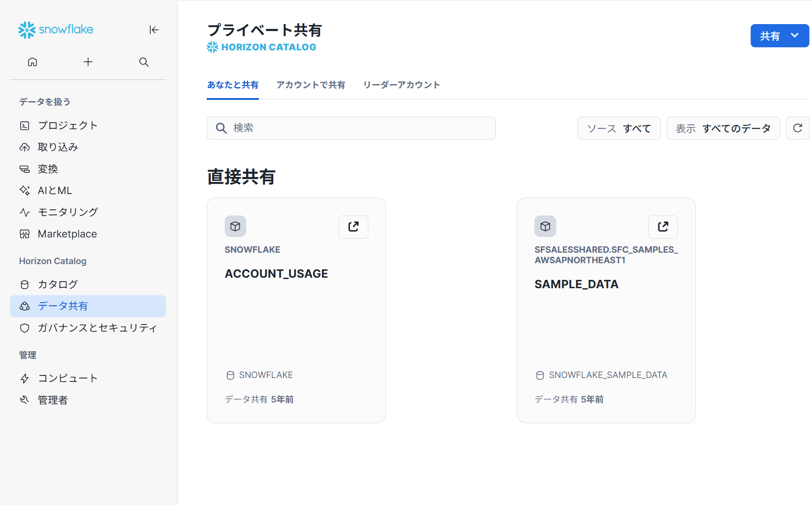Click the database icon for カタログ
The height and width of the screenshot is (505, 812).
(x=25, y=285)
